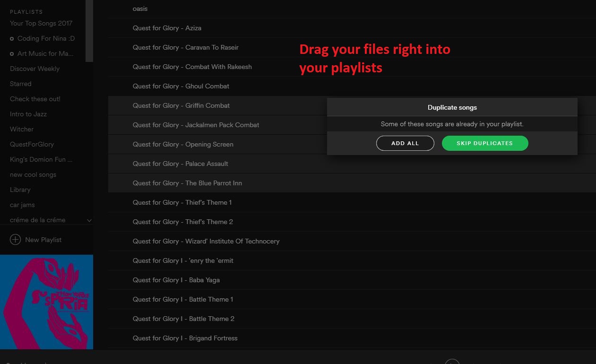The image size is (596, 364).
Task: Select the "Check these out!" playlist
Action: coord(35,99)
